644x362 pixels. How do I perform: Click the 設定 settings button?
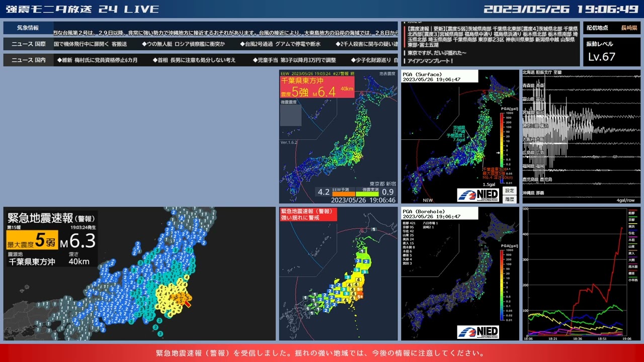(510, 191)
